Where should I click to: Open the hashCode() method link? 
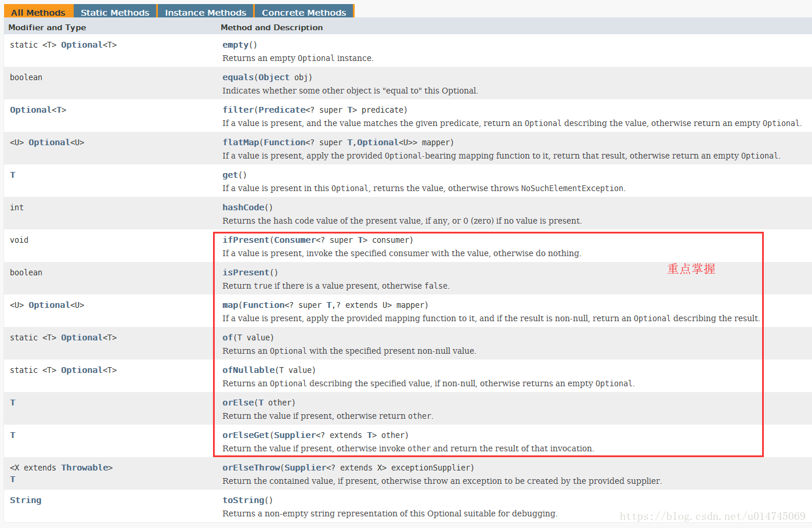pos(243,207)
